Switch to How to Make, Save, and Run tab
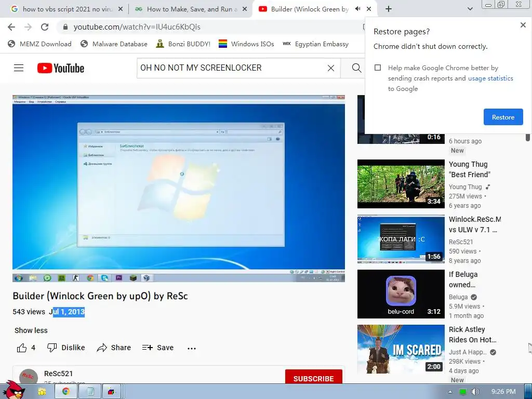Viewport: 532px width, 399px height. pyautogui.click(x=191, y=9)
